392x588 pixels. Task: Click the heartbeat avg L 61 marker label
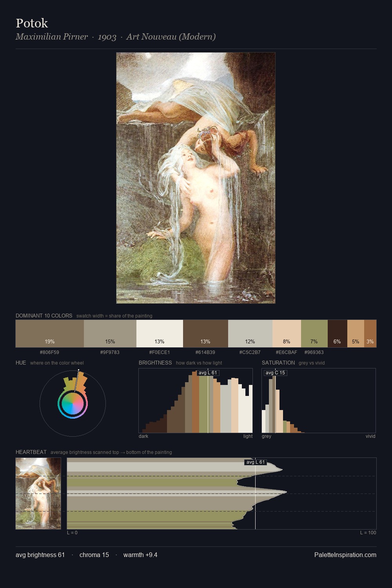pos(256,462)
